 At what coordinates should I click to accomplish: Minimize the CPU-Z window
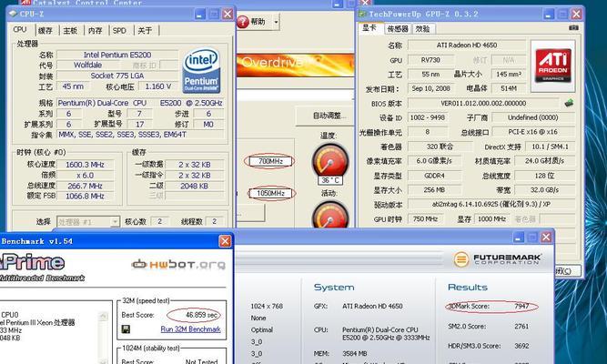coord(199,15)
